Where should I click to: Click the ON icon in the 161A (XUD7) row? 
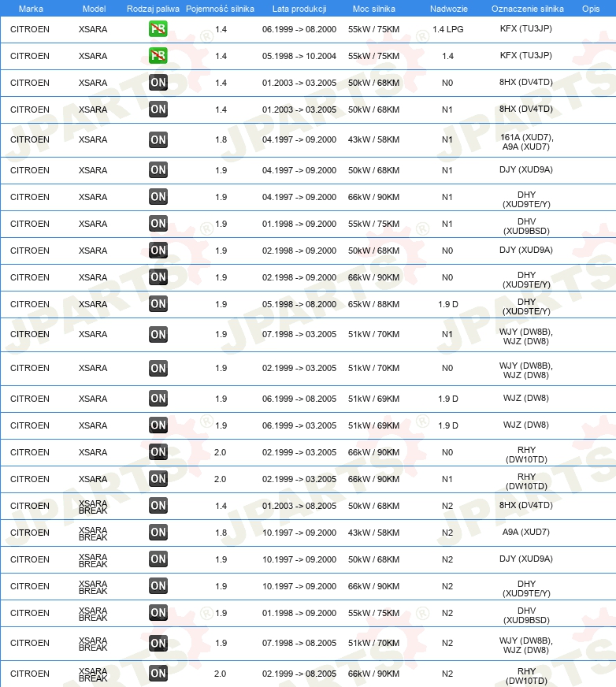tap(158, 139)
